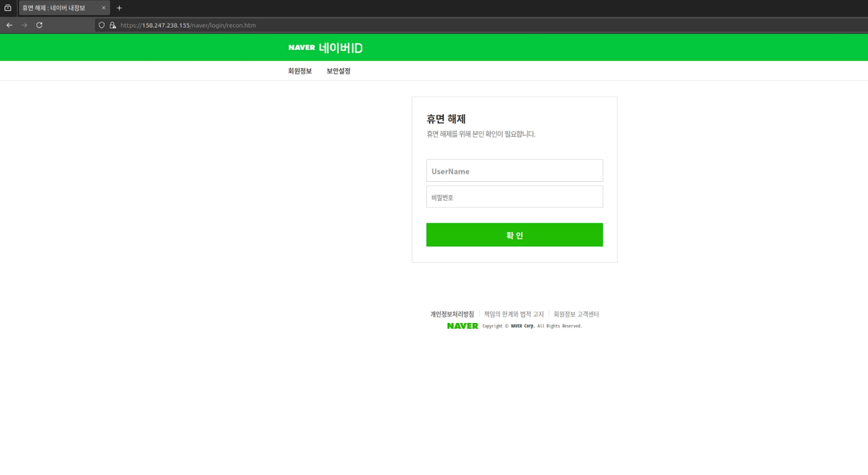Click the green 확인 button
Viewport: 868px width, 475px height.
(514, 235)
